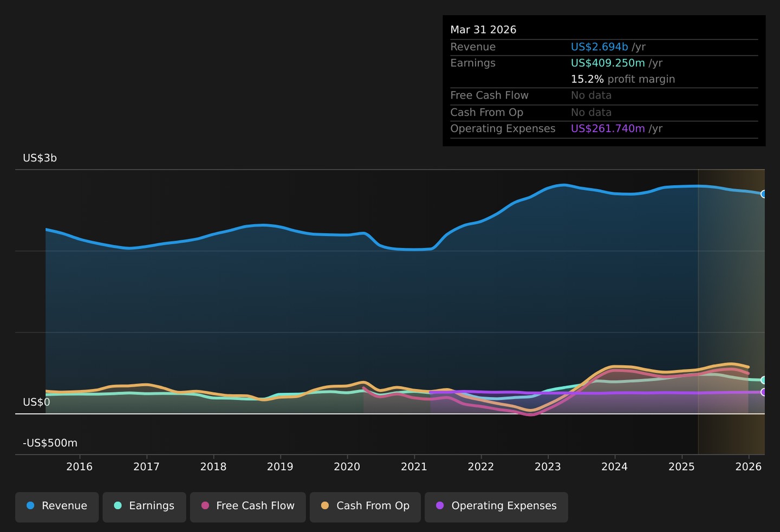Click the 2019 x-axis year label
The width and height of the screenshot is (780, 532).
(x=280, y=466)
